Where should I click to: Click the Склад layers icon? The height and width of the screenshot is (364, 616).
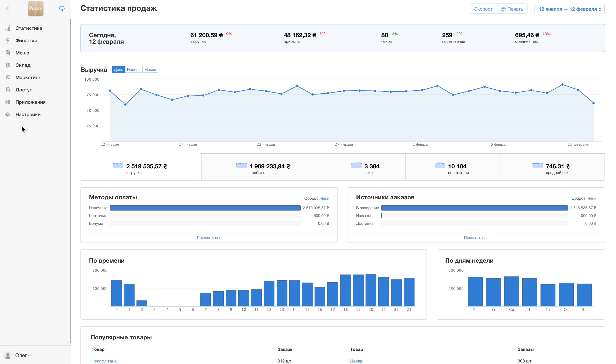tap(8, 65)
